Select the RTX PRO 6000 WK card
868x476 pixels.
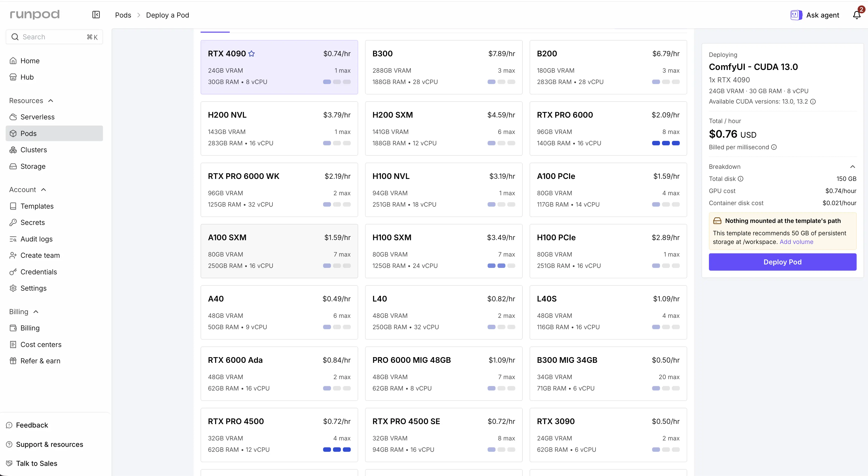click(279, 190)
